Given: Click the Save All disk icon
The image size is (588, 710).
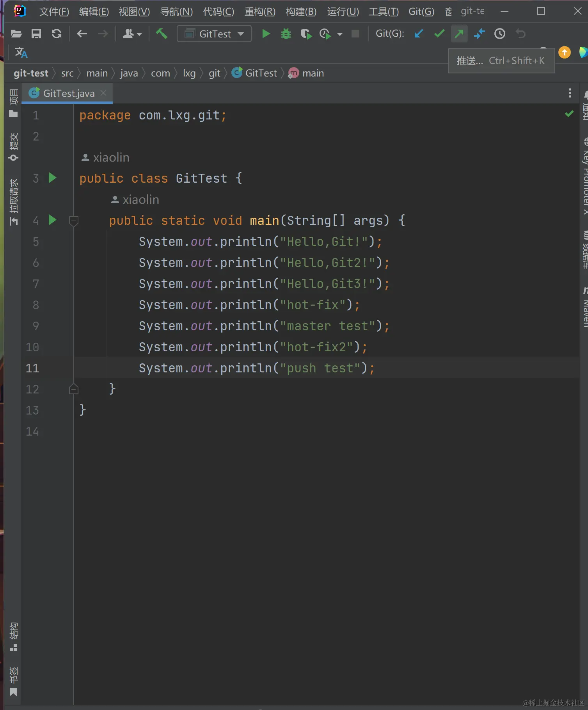Looking at the screenshot, I should click(x=36, y=34).
